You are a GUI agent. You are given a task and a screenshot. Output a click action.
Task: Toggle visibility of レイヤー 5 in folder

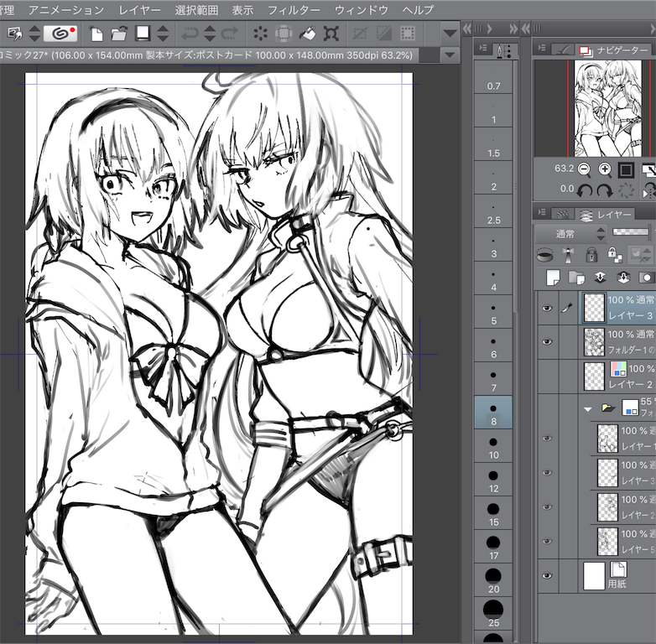(547, 541)
